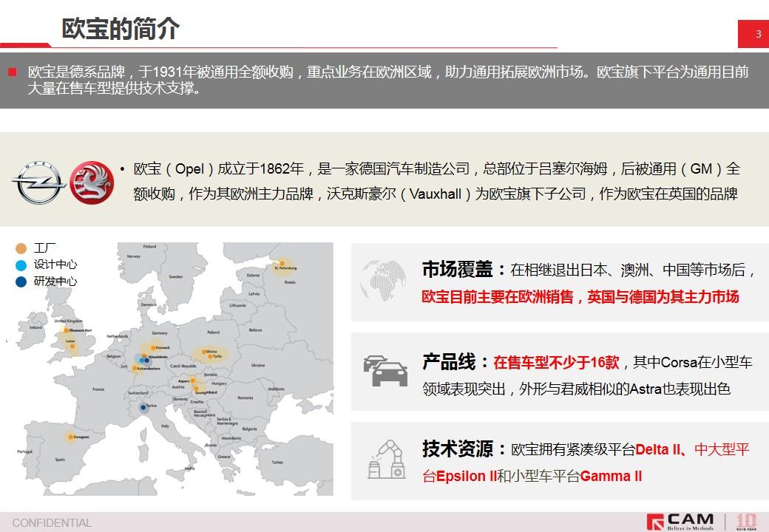Click the Tychy factory marker in Poland

(x=210, y=357)
